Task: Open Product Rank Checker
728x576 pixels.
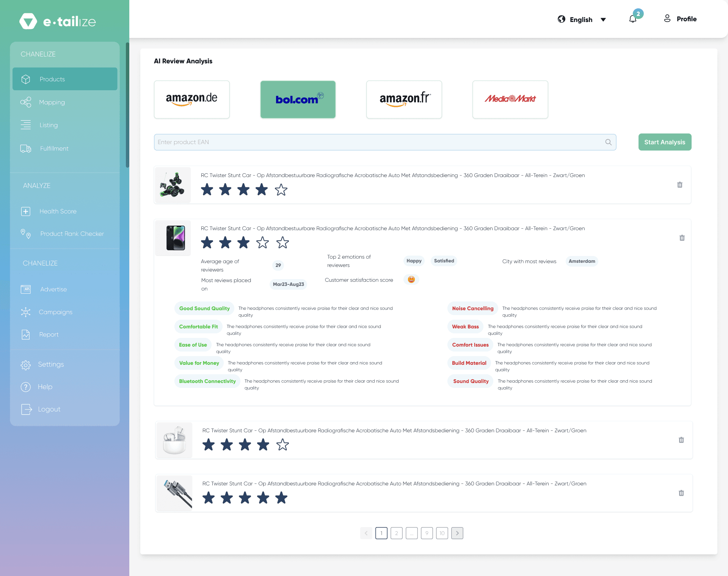Action: point(72,234)
